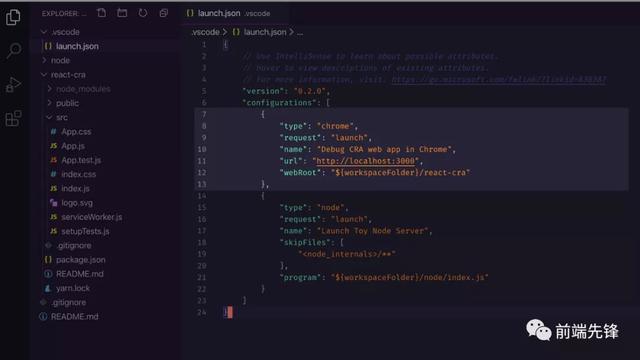This screenshot has width=640, height=360.
Task: Open the Extensions view
Action: (13, 118)
